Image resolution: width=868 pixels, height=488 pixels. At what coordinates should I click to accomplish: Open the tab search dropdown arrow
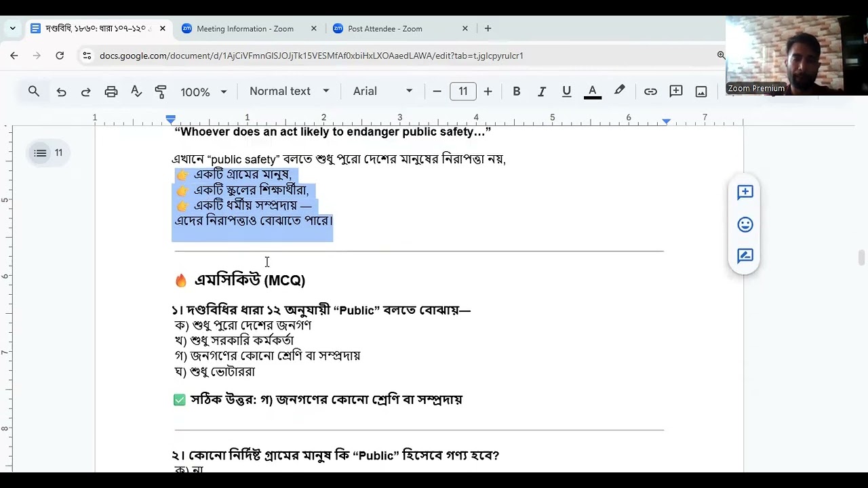(x=12, y=28)
